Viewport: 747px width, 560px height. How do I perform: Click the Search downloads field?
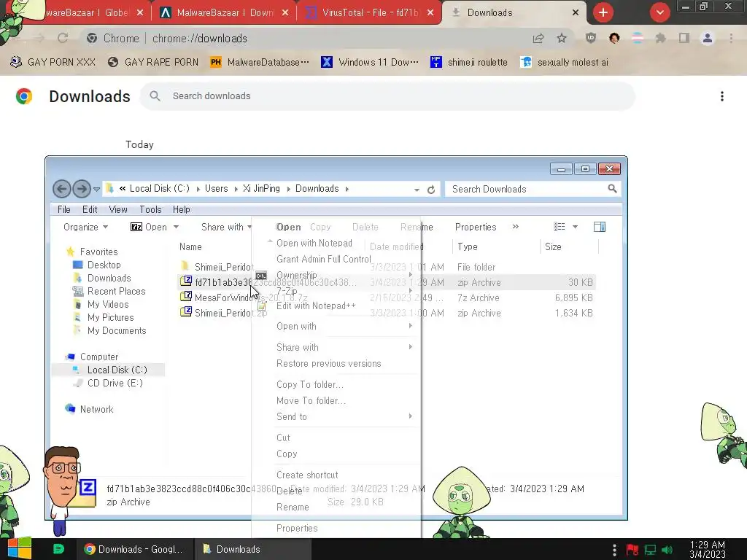(x=388, y=96)
